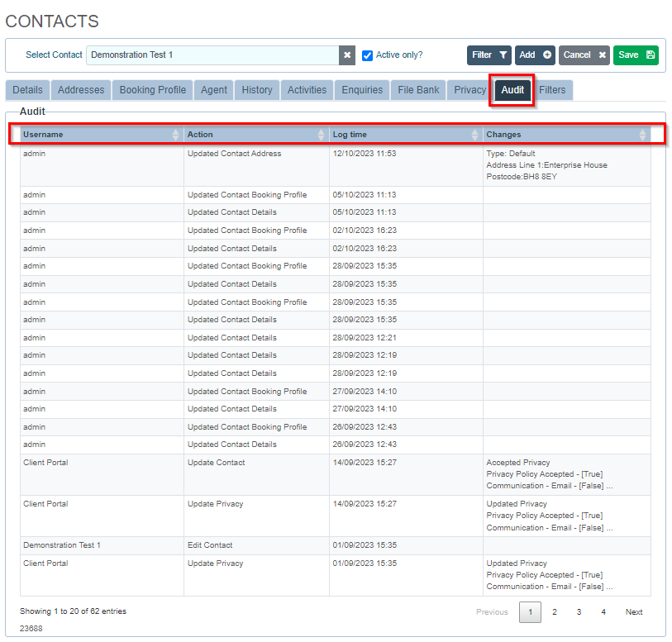Click the Select Contact input field
Image resolution: width=672 pixels, height=642 pixels.
pos(213,55)
